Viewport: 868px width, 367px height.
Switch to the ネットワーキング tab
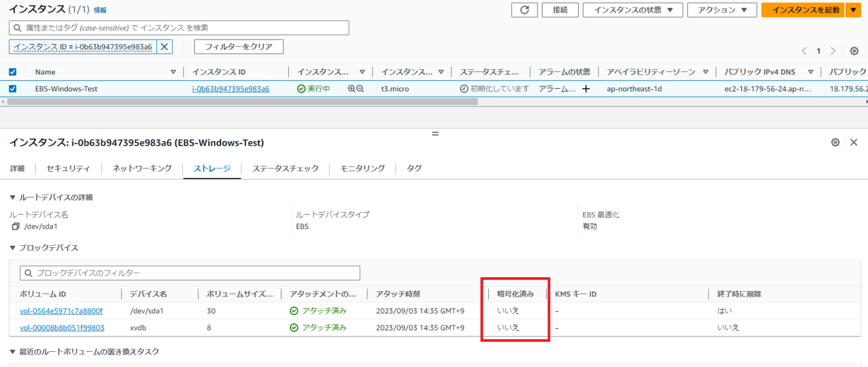[142, 168]
